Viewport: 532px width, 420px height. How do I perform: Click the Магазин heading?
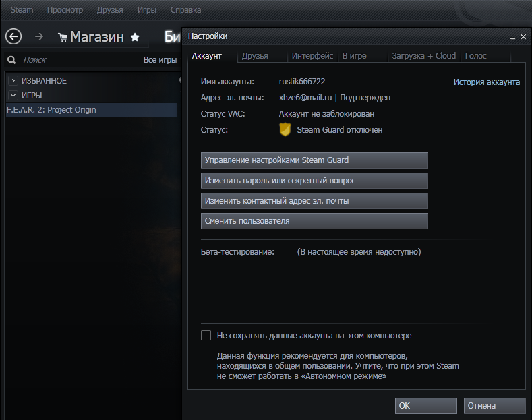tap(96, 37)
